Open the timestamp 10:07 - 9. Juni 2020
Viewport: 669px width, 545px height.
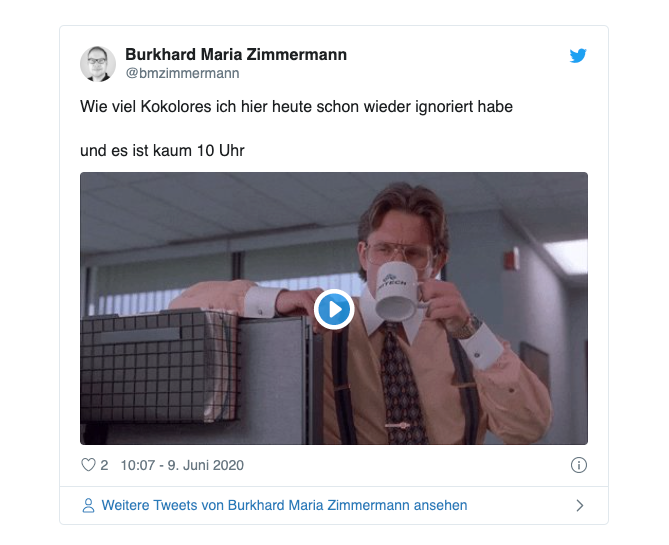point(182,465)
